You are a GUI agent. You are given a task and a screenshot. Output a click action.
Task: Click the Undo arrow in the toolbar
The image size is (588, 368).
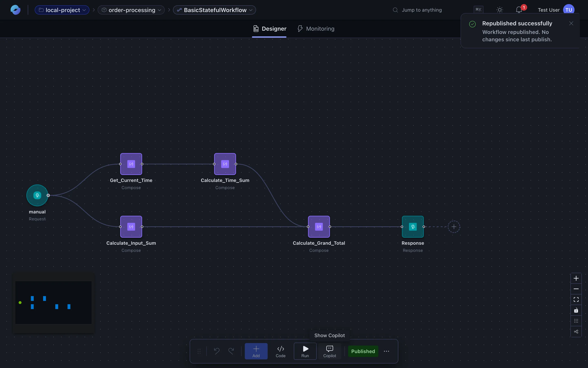216,351
